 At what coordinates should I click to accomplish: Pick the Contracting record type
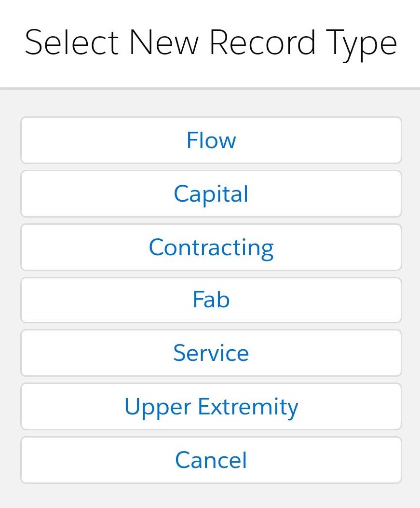(x=211, y=247)
